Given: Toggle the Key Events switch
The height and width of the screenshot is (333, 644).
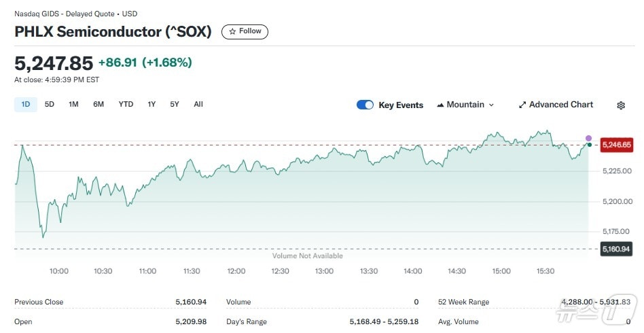Looking at the screenshot, I should 365,105.
